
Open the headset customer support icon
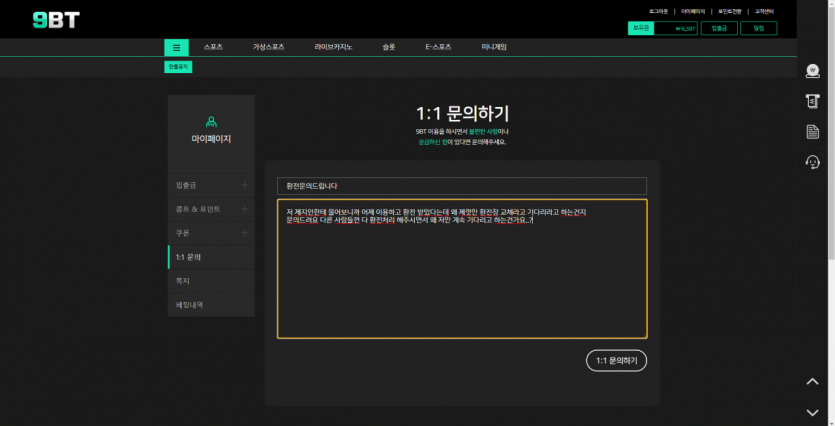[x=812, y=162]
